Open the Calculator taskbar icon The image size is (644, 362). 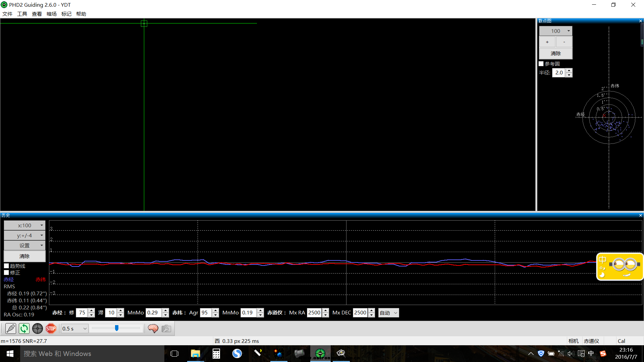(x=216, y=354)
